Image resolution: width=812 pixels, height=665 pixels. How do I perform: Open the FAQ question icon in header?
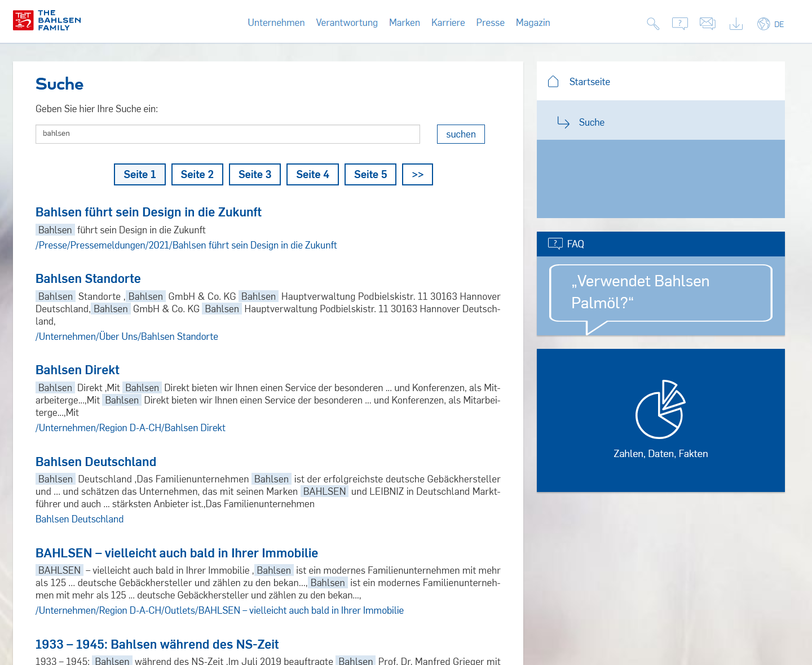(680, 24)
